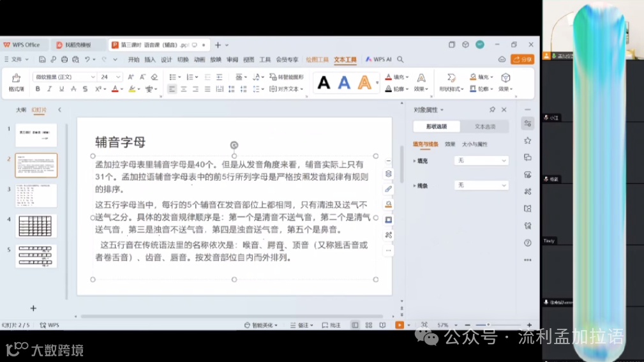Screen dimensions: 644x362
Task: Collapse the slide thumbnail pane chevron
Action: click(59, 110)
